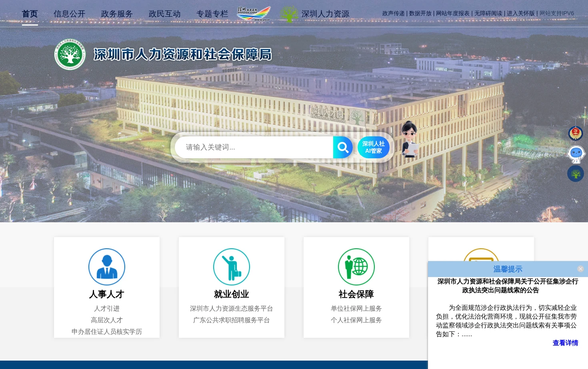Open 网站年度报表 link
Viewport: 588px width, 369px height.
(453, 13)
